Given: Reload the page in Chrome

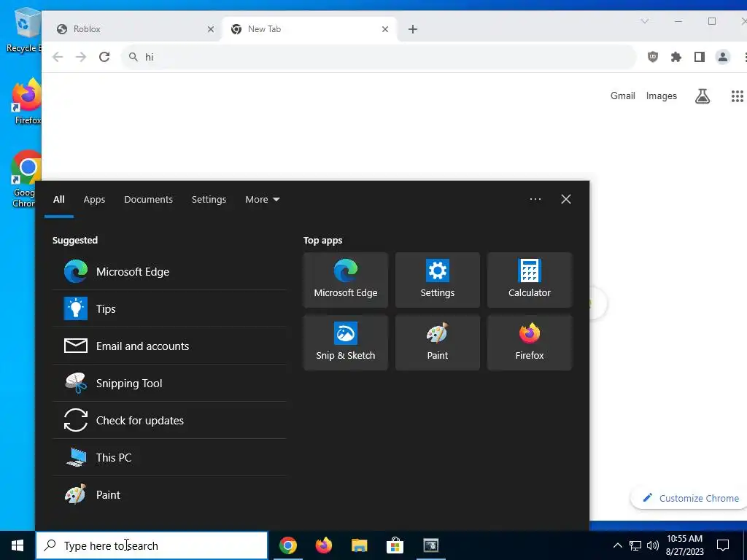Looking at the screenshot, I should tap(104, 57).
